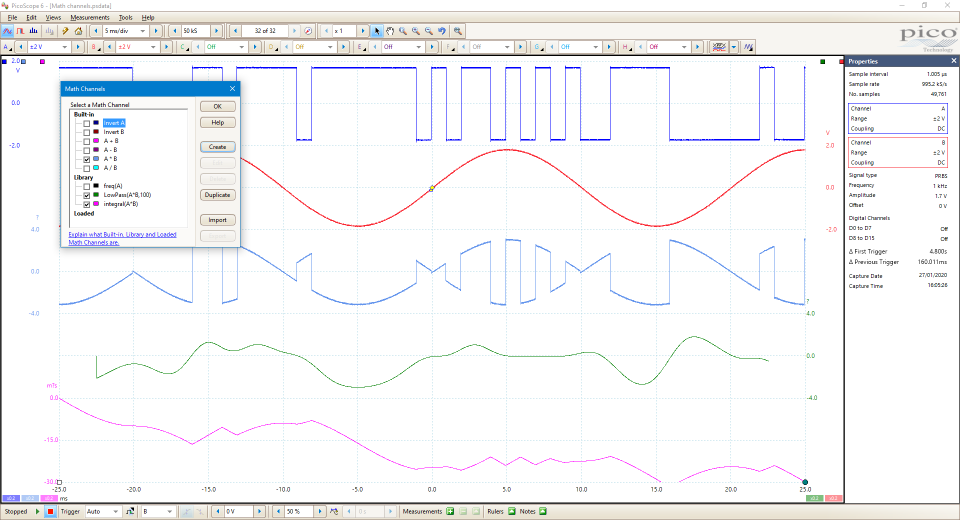Image resolution: width=960 pixels, height=520 pixels.
Task: Open the Edit menu
Action: tap(31, 18)
